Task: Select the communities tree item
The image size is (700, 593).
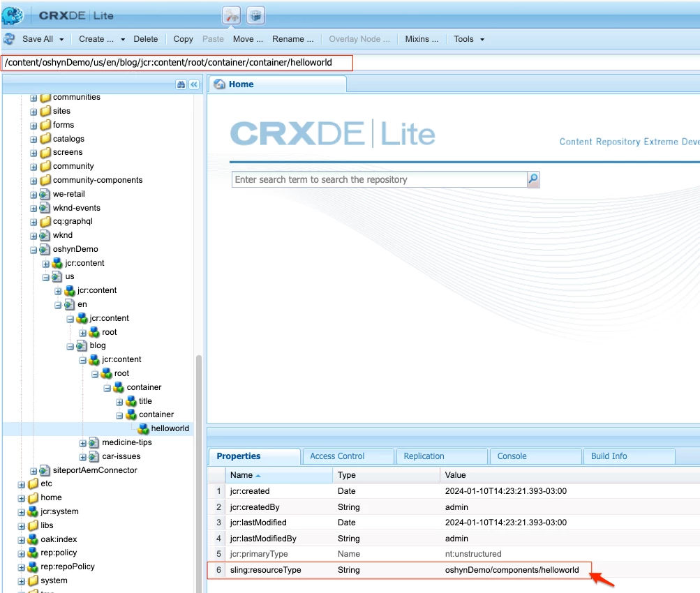Action: coord(76,97)
